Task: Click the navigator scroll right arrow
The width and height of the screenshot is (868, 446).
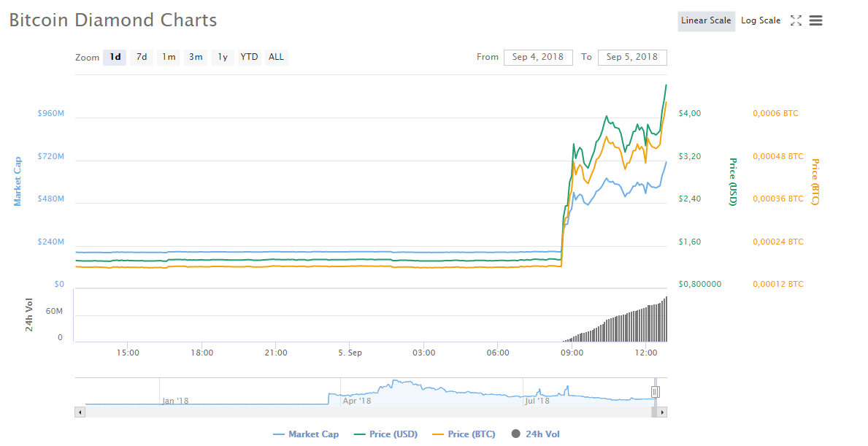Action: click(662, 412)
